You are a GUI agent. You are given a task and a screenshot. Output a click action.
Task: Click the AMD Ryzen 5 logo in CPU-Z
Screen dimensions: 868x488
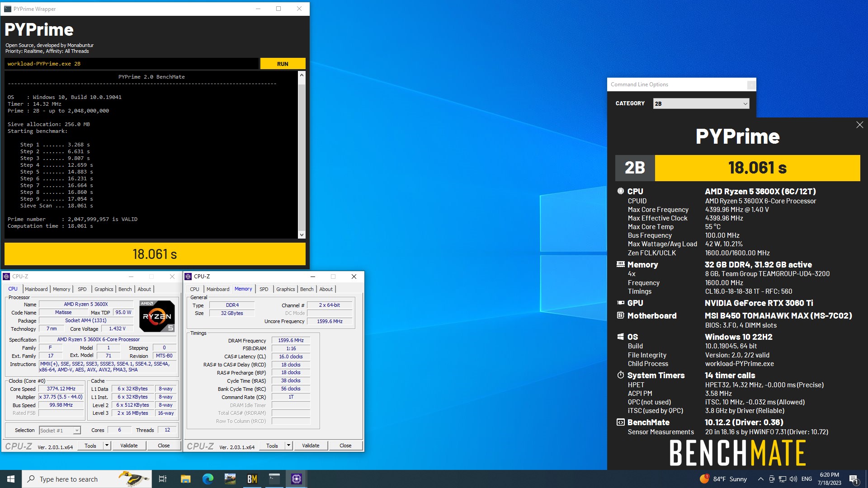(x=157, y=316)
